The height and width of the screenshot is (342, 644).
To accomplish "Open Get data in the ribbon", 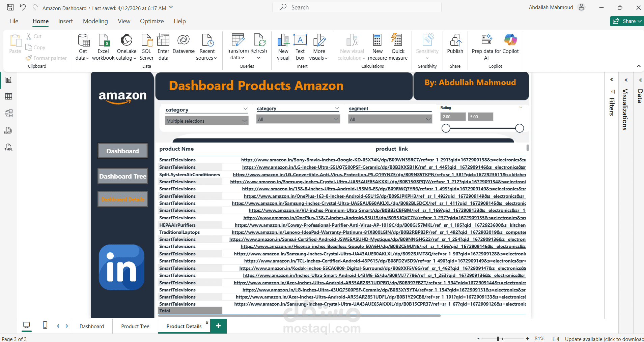I will tap(83, 47).
